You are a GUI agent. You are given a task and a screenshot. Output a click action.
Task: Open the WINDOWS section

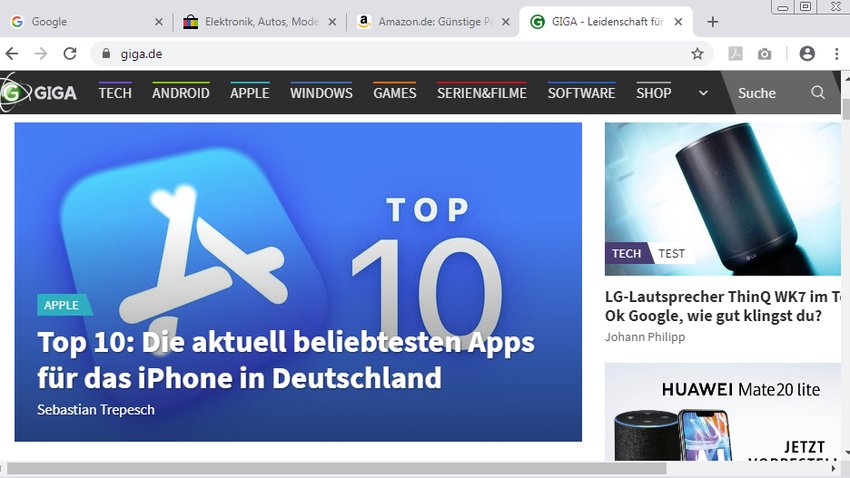point(321,93)
